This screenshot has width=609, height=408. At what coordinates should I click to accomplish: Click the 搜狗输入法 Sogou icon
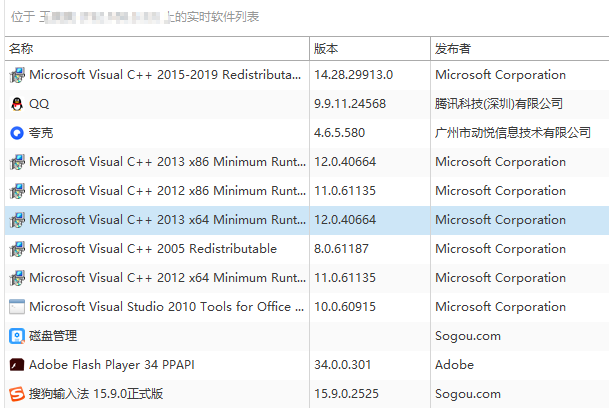tap(17, 394)
